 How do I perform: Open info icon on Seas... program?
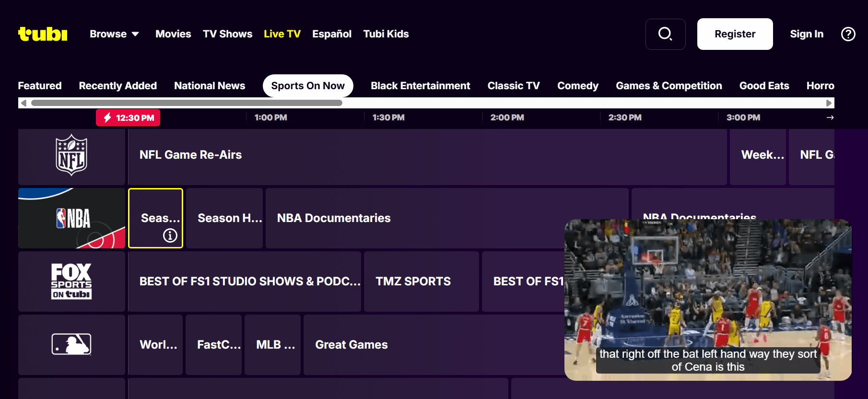pos(170,235)
